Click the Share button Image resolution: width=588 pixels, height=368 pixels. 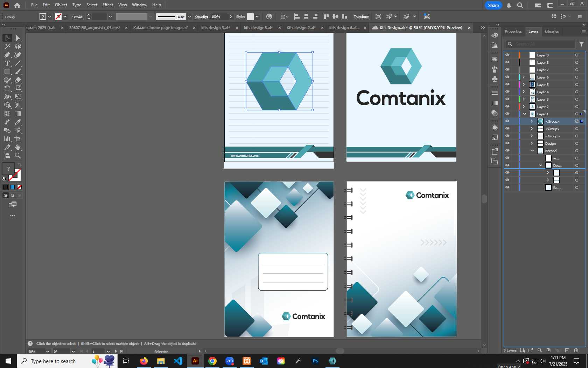coord(493,5)
